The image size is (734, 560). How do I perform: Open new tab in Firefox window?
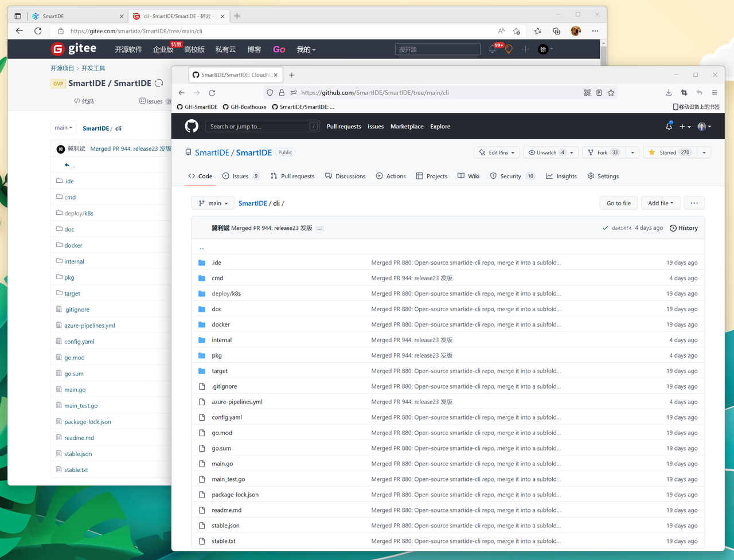coord(292,75)
